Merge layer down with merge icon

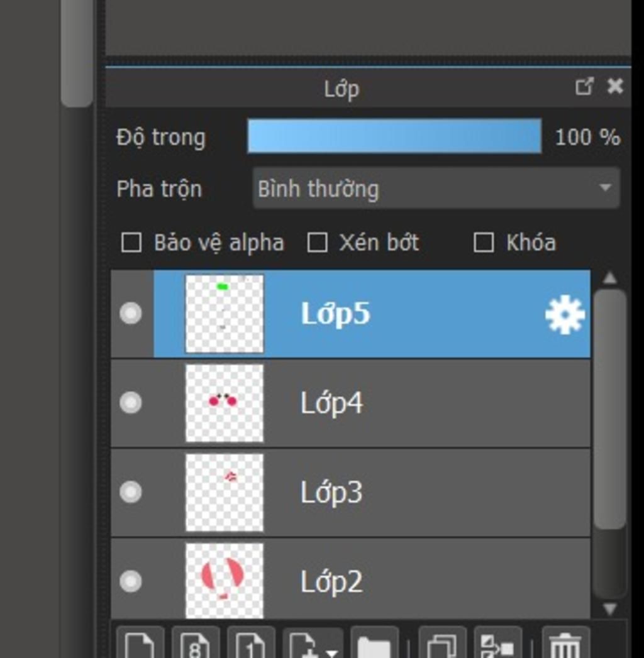coord(498,643)
